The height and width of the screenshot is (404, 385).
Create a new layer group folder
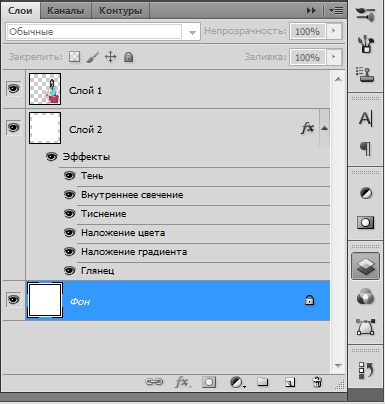tap(263, 382)
